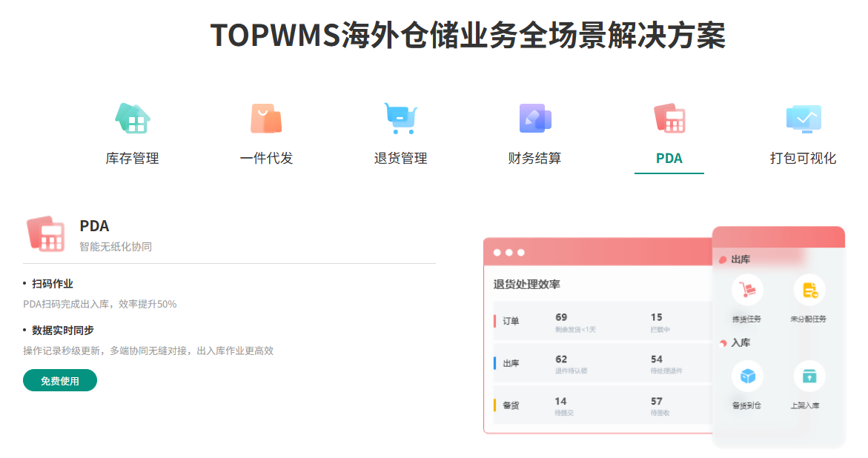Open the 财务结算 purple icon
The image size is (868, 458).
(x=534, y=118)
